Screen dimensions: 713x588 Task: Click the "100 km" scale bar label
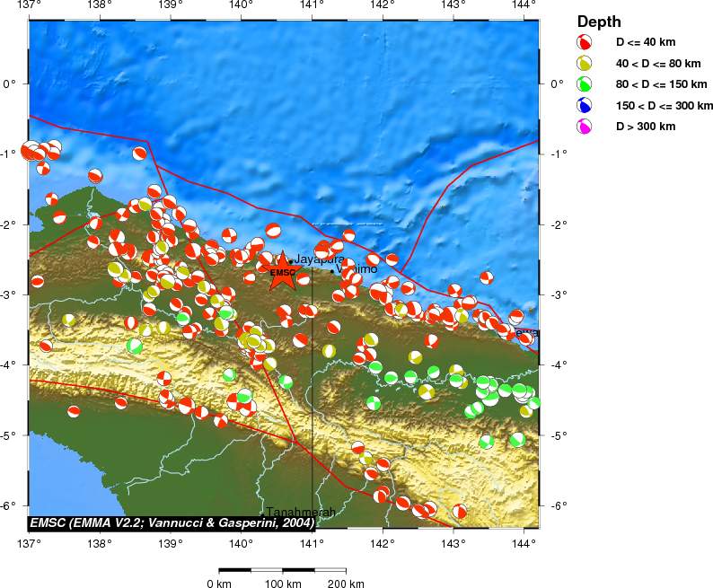pyautogui.click(x=283, y=584)
